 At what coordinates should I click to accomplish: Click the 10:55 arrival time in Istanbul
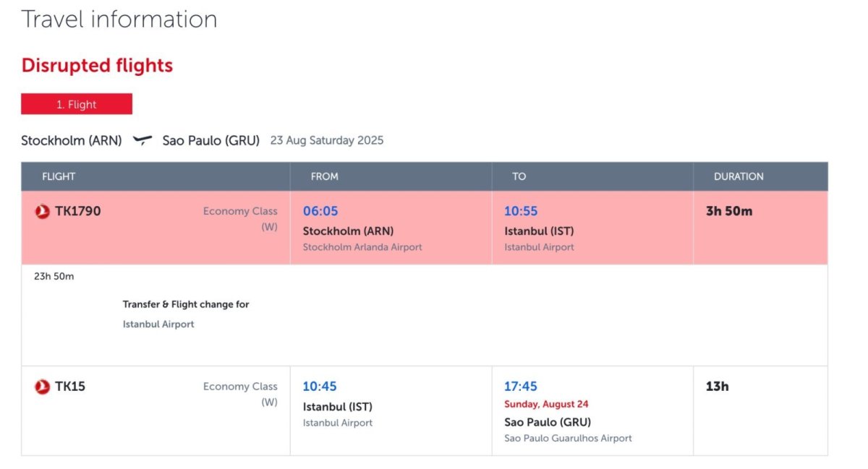(521, 211)
